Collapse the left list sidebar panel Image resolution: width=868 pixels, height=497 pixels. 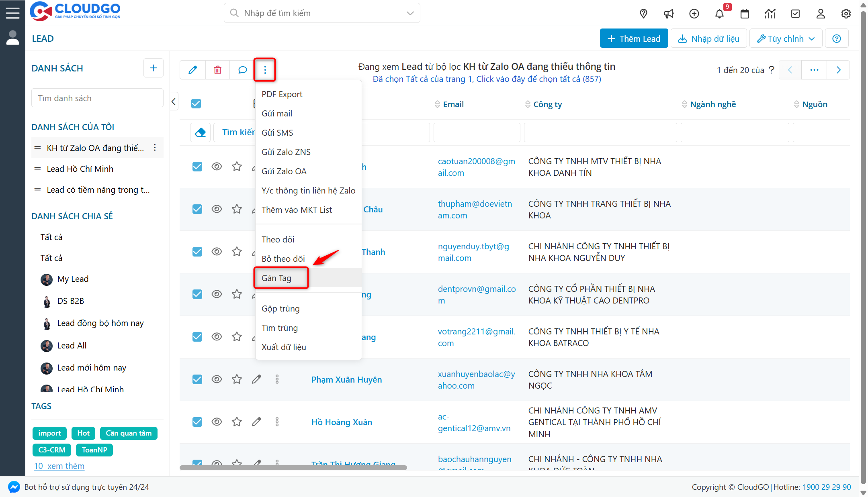[174, 102]
